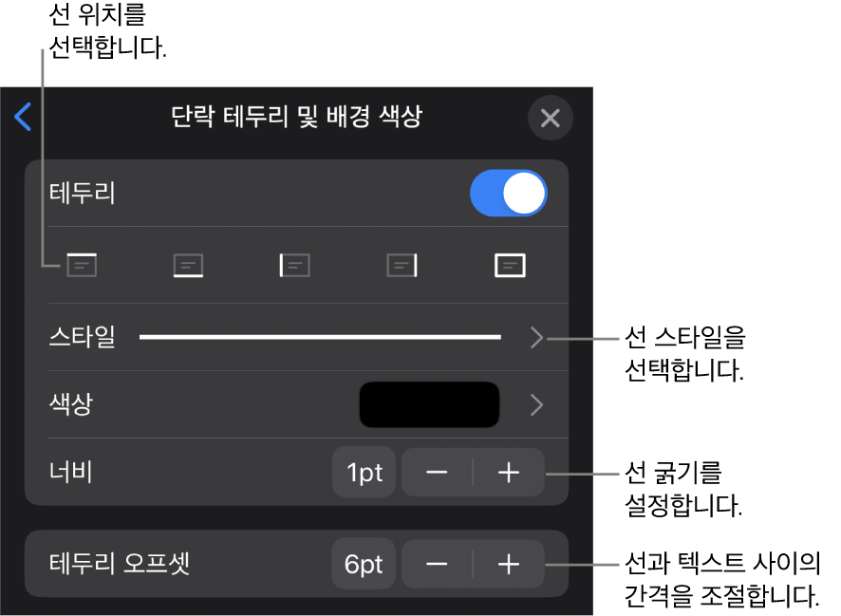Tap the black color swatch

pyautogui.click(x=429, y=404)
